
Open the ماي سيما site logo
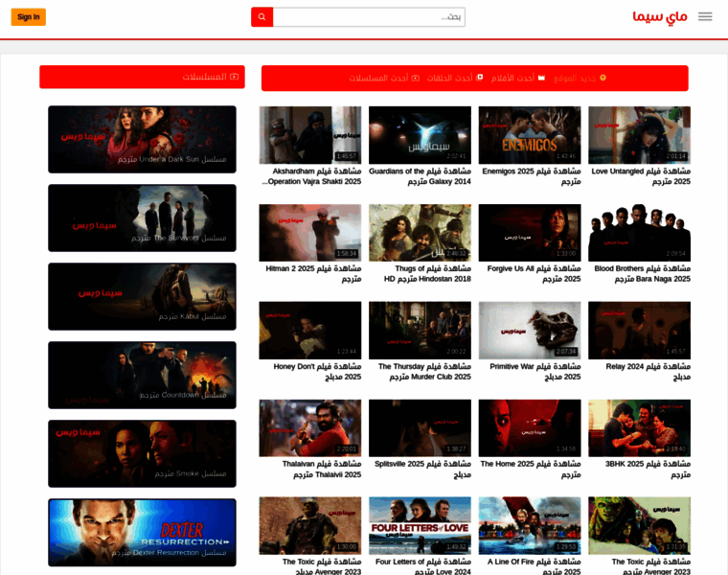[660, 16]
